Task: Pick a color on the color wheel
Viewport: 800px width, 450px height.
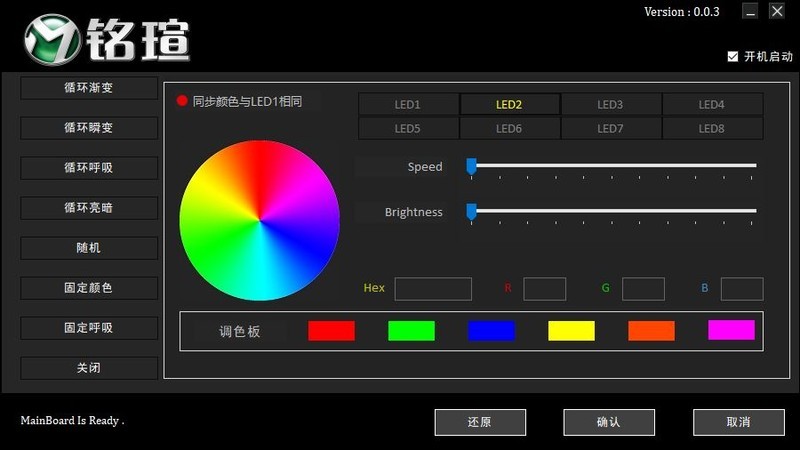Action: [x=259, y=220]
